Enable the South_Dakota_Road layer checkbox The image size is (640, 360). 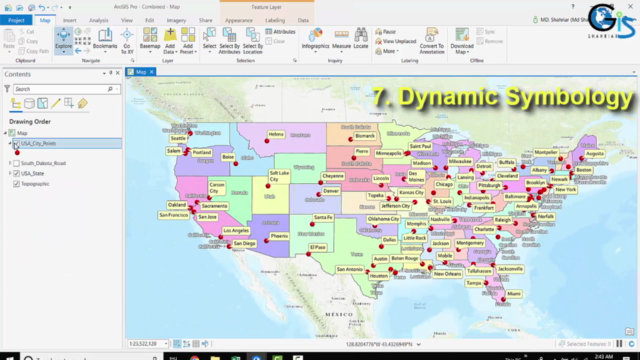click(x=16, y=163)
